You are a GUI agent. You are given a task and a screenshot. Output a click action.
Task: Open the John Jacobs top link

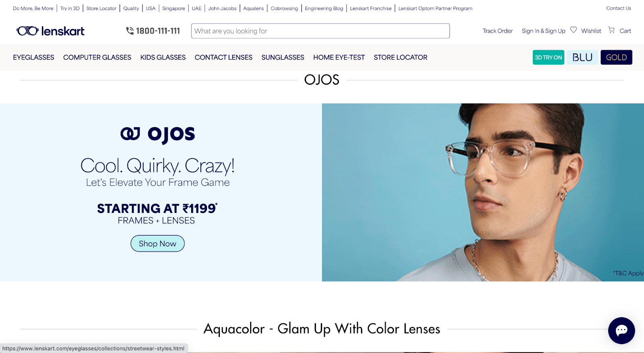[x=222, y=8]
